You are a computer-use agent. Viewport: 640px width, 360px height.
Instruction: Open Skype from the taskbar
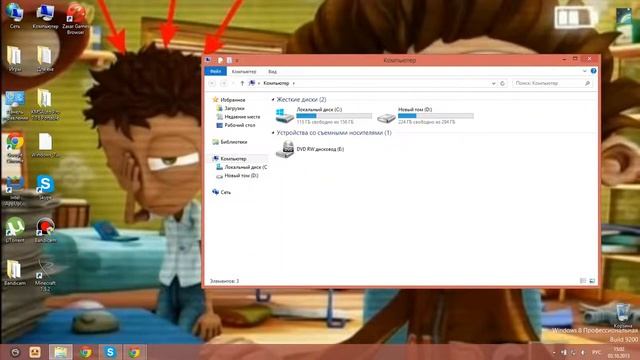(x=110, y=352)
